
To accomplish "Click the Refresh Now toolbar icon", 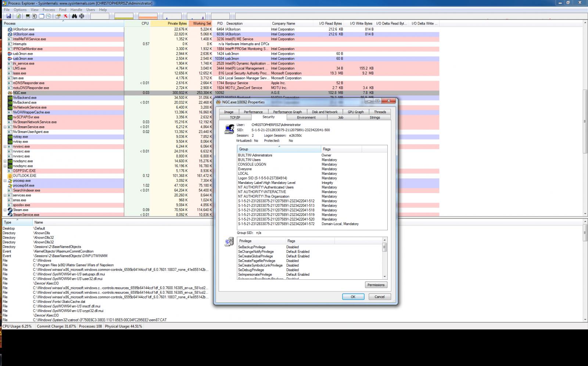I will coord(18,16).
